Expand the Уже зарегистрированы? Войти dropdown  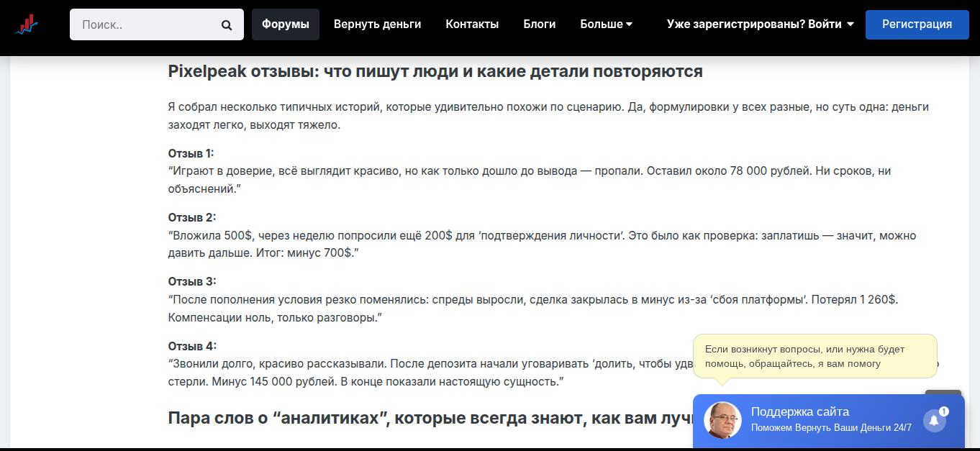tap(760, 24)
